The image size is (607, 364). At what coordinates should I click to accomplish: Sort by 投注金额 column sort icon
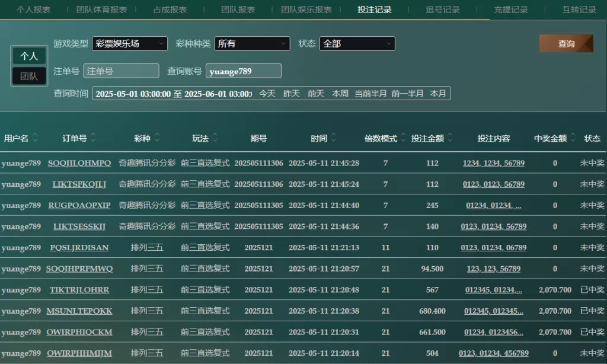451,138
